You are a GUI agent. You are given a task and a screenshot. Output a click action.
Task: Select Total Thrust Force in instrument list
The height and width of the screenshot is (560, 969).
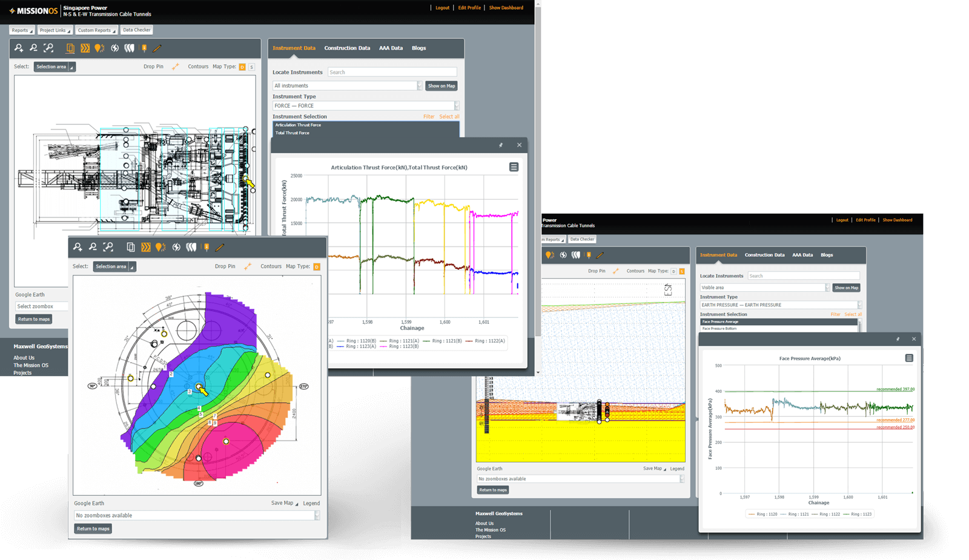[x=366, y=133]
